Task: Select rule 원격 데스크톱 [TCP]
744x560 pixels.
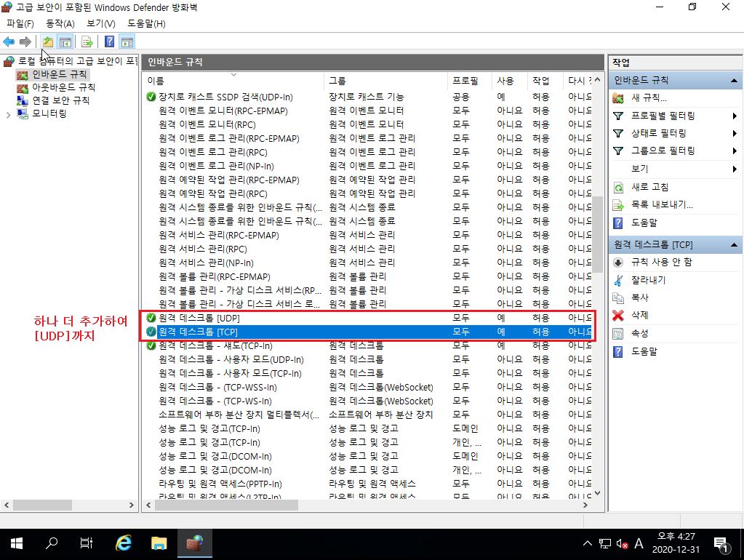Action: [368, 332]
